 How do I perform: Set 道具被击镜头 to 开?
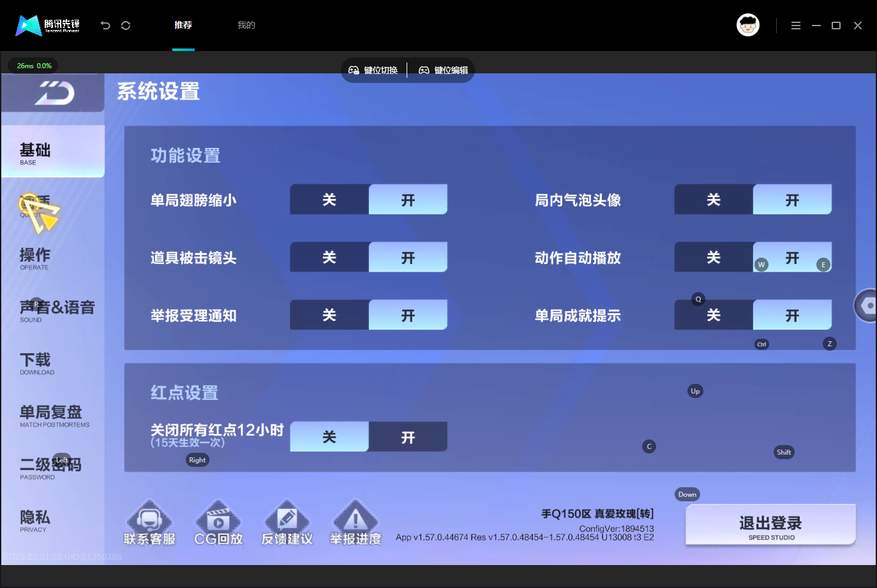click(x=408, y=257)
